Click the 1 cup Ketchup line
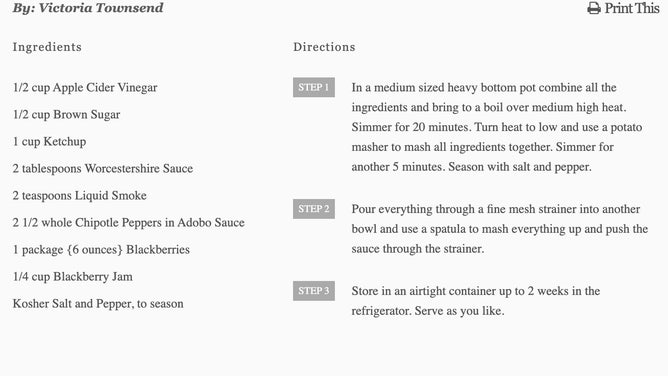This screenshot has height=376, width=668. pos(49,141)
